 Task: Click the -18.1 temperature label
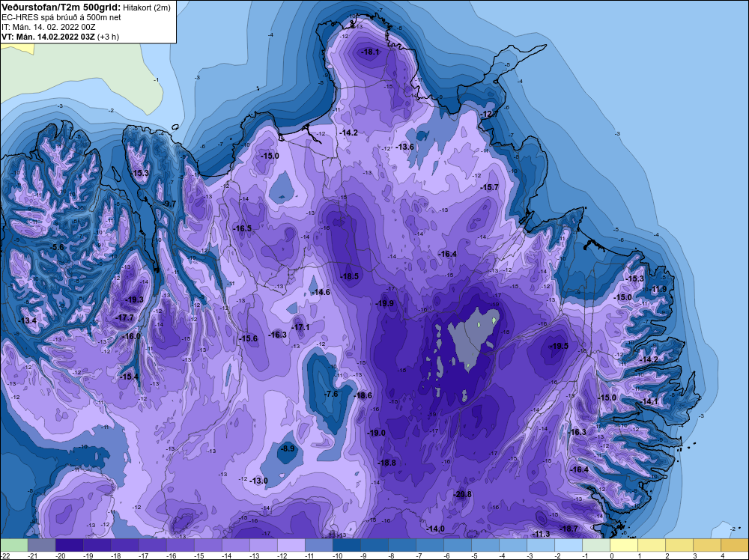[370, 52]
